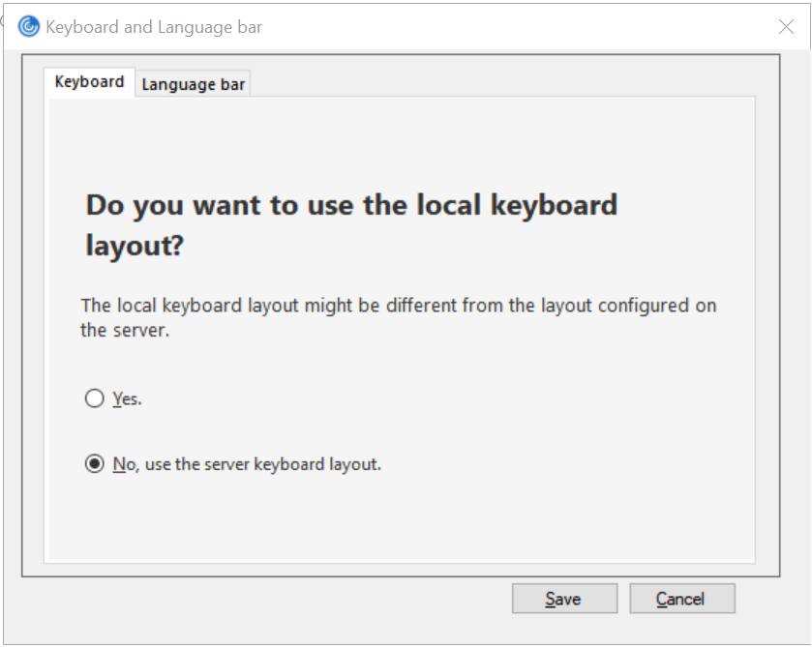
Task: Click the "Keyboard and Language bar" window title
Action: pyautogui.click(x=154, y=27)
